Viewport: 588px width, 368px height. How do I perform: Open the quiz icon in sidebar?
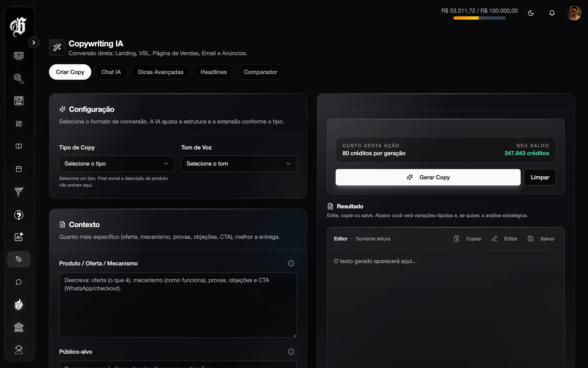pyautogui.click(x=19, y=215)
